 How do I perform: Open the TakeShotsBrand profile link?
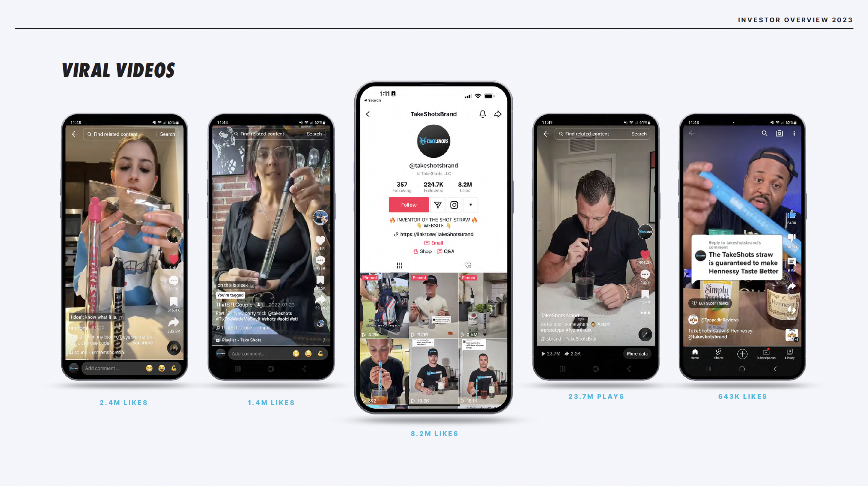pyautogui.click(x=433, y=233)
